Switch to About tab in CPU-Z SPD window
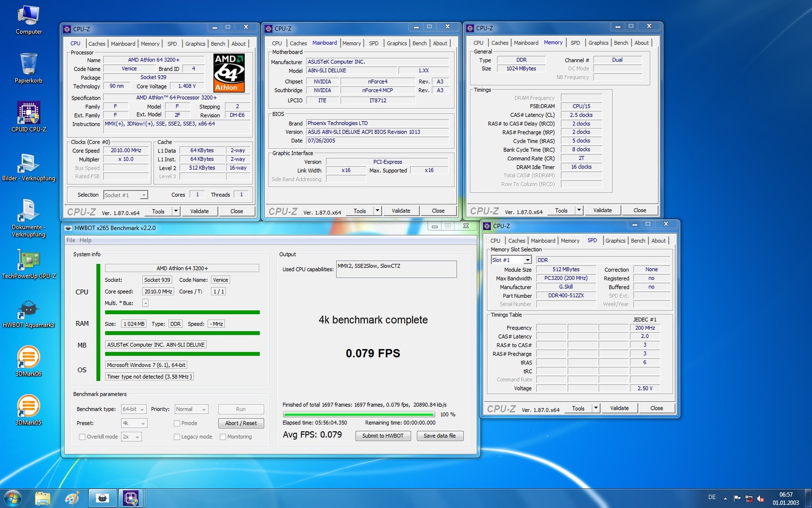 [x=658, y=241]
